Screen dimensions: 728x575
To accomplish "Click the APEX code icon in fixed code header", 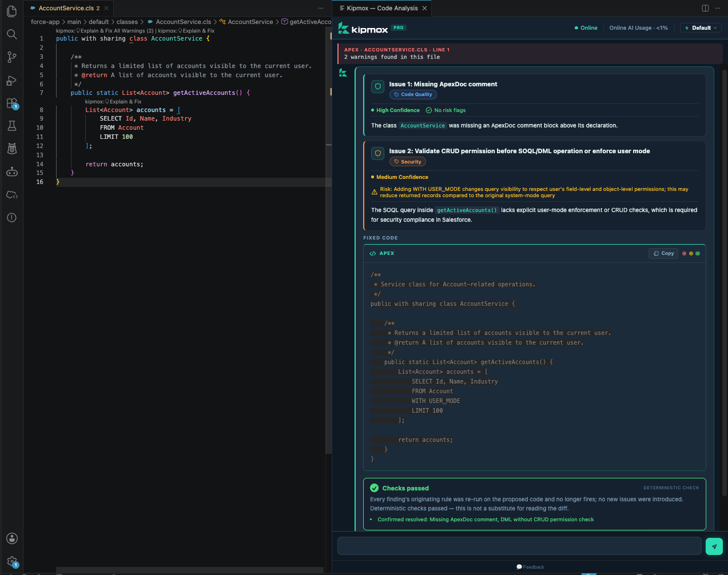I will (x=373, y=253).
